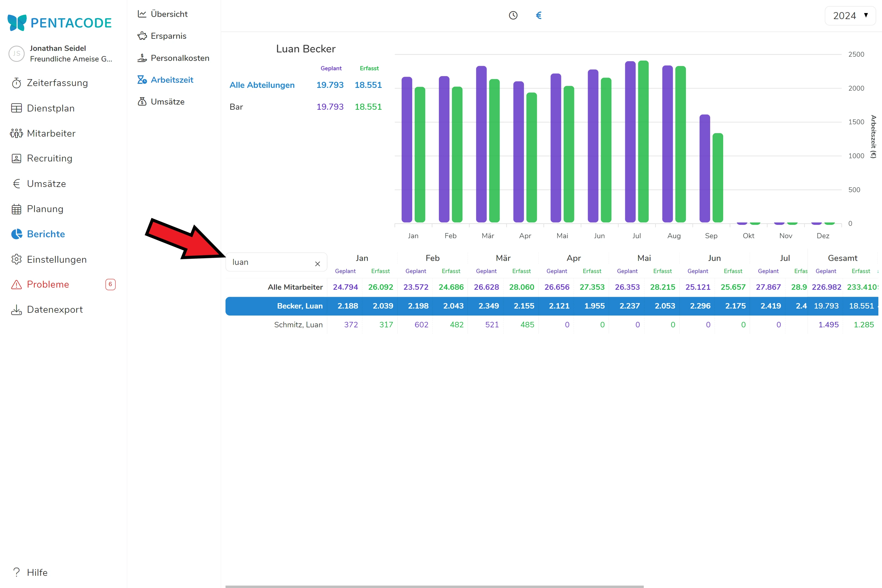The height and width of the screenshot is (588, 882).
Task: Select the Schmitz, Luan row
Action: [x=298, y=324]
